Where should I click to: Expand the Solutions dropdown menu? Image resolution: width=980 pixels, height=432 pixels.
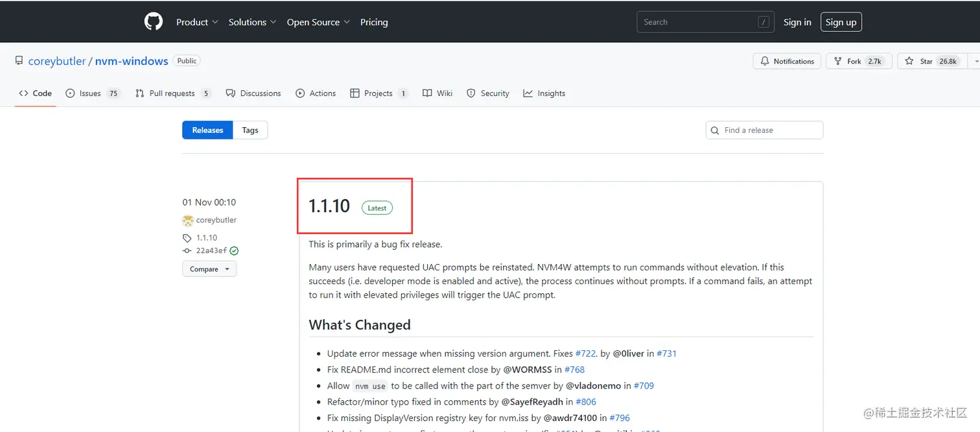pos(252,22)
